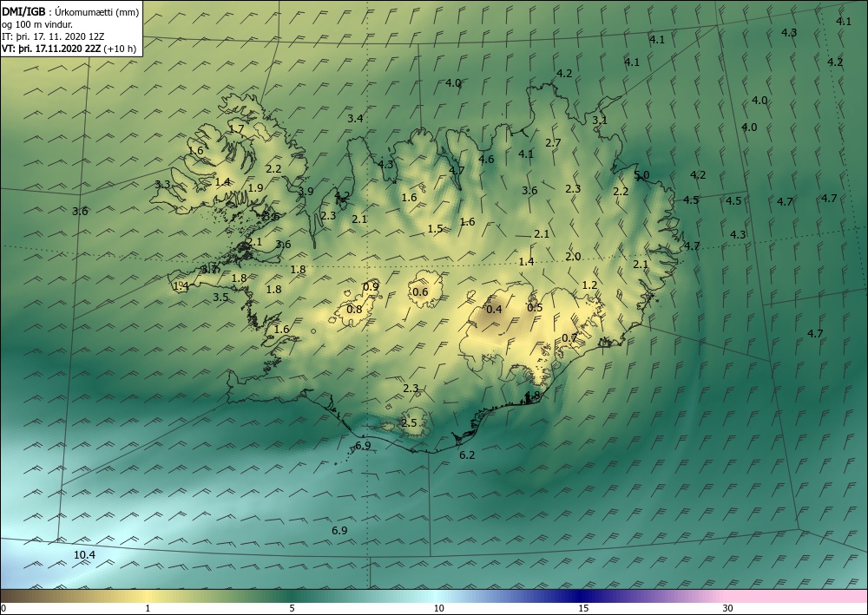Viewport: 868px width, 615px height.
Task: Select the 2.0 value on the map
Action: (573, 257)
